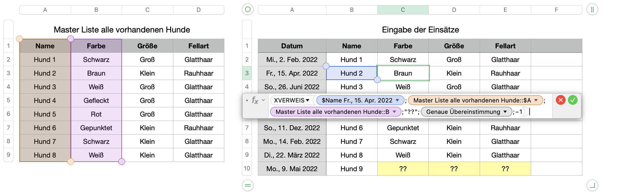Viewport: 644px width, 196px height.
Task: Confirm the formula with the green checkmark
Action: pyautogui.click(x=573, y=100)
